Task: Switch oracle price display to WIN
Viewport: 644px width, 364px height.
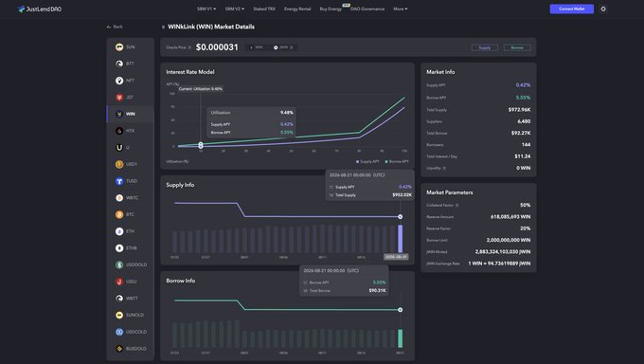Action: (x=257, y=47)
